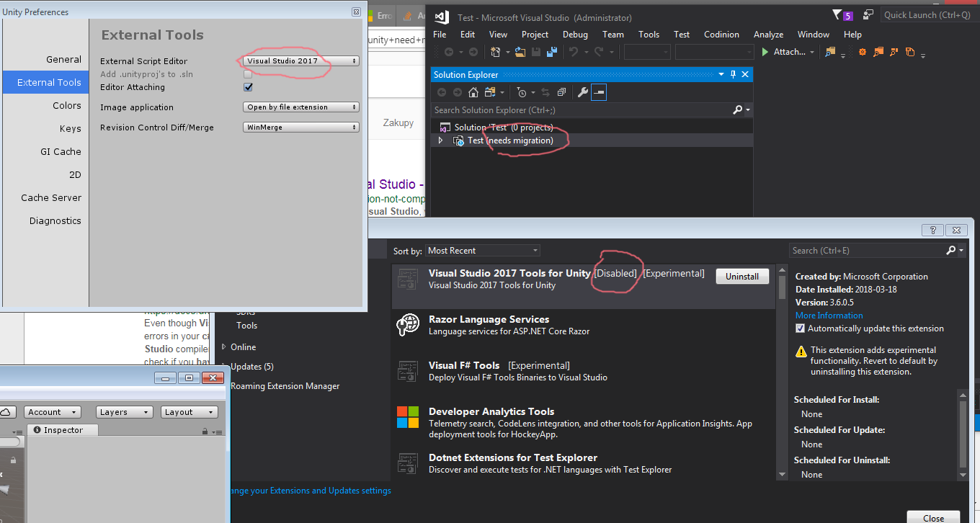Open the Codinion menu
The width and height of the screenshot is (980, 523).
(721, 34)
